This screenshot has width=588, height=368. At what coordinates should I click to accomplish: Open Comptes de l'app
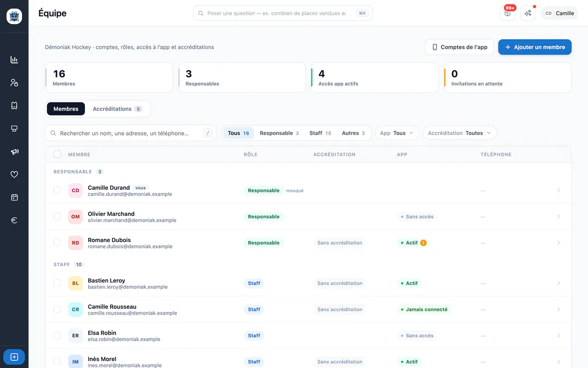(x=460, y=47)
